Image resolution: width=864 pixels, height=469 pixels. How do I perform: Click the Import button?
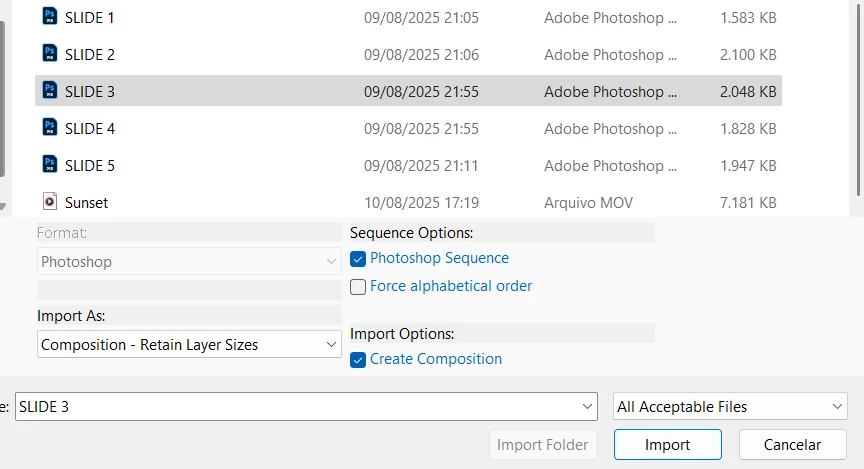tap(667, 445)
